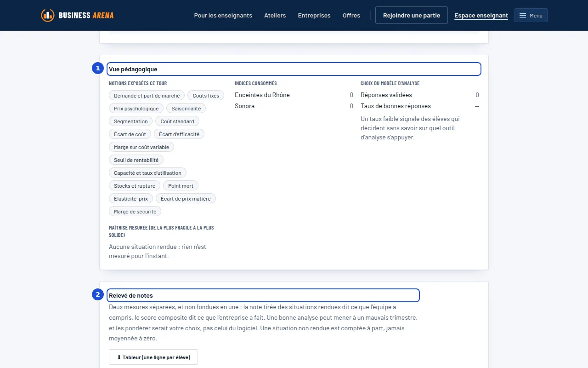The width and height of the screenshot is (588, 368).
Task: Click the Notions exposées ce tour header
Action: coord(138,83)
